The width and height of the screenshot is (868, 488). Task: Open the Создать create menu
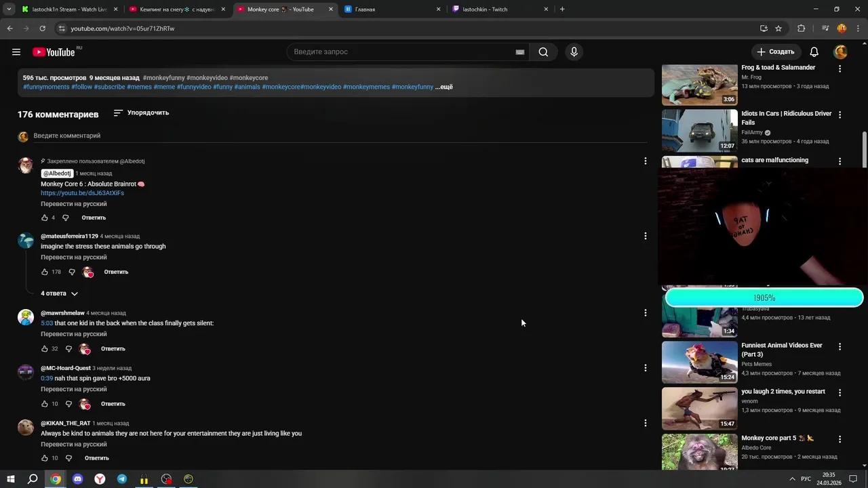click(775, 52)
